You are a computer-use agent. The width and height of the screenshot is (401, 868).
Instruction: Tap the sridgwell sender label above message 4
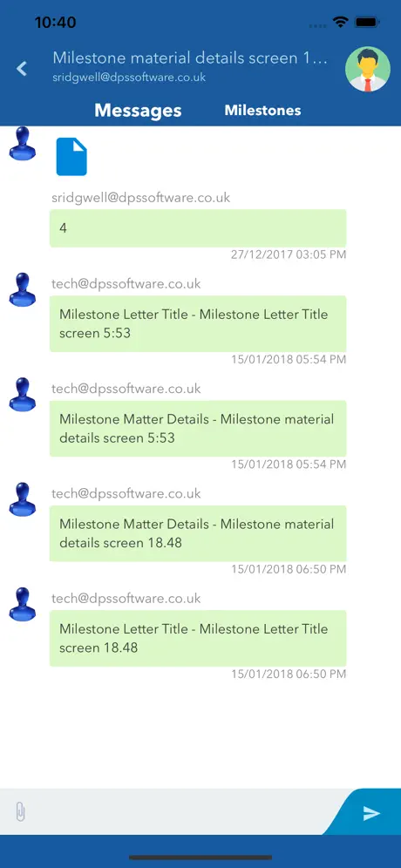(140, 198)
